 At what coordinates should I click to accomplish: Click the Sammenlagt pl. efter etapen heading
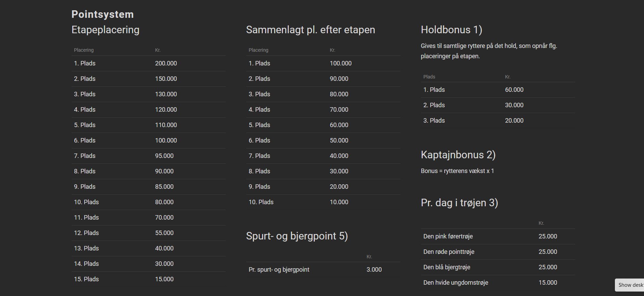point(310,30)
